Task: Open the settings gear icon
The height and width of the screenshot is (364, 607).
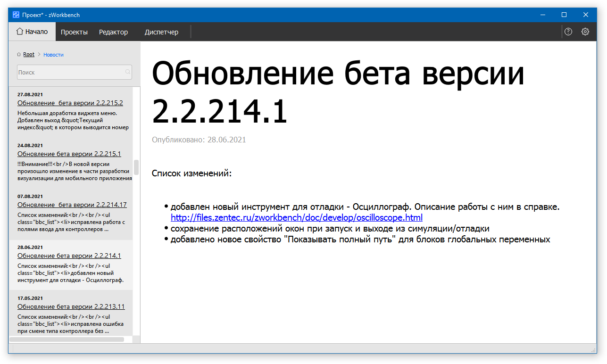Action: (585, 32)
